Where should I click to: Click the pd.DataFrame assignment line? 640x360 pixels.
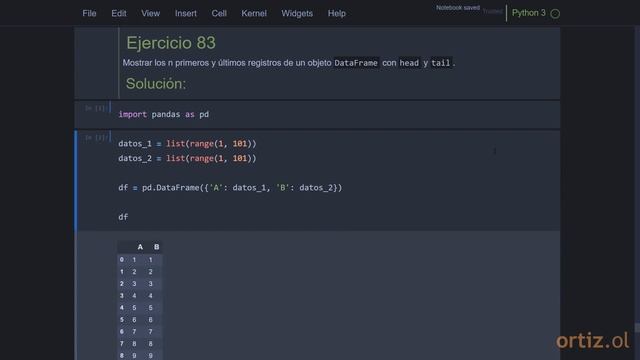230,188
